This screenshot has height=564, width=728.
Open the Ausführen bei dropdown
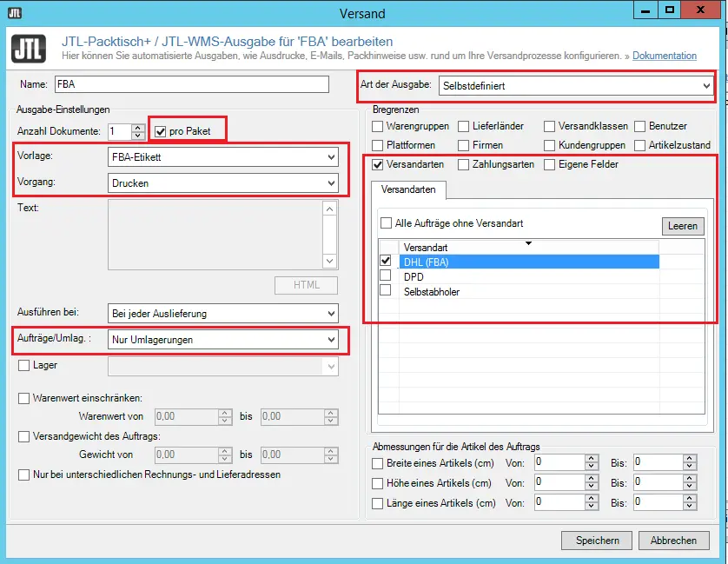pos(223,314)
